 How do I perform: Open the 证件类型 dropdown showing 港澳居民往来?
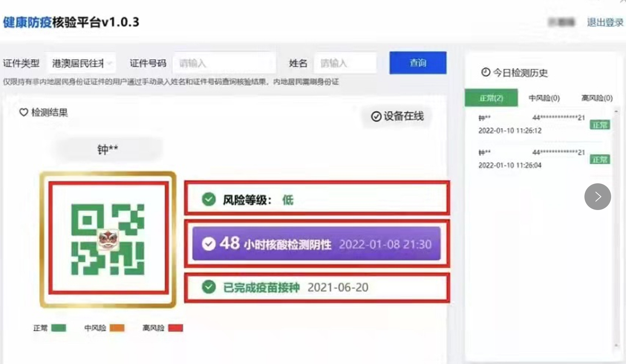pyautogui.click(x=82, y=63)
